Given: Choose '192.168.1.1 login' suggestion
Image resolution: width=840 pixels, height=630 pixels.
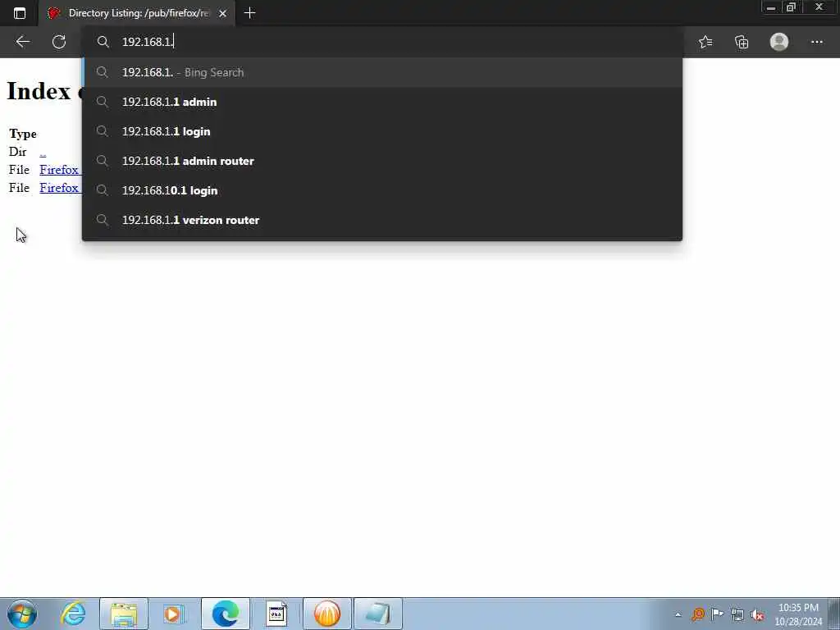Looking at the screenshot, I should (x=382, y=131).
